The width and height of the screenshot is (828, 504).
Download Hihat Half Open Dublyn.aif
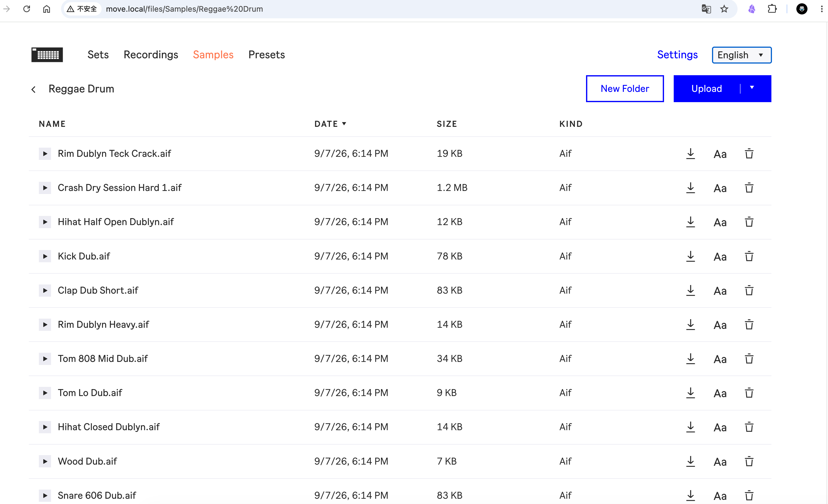691,222
